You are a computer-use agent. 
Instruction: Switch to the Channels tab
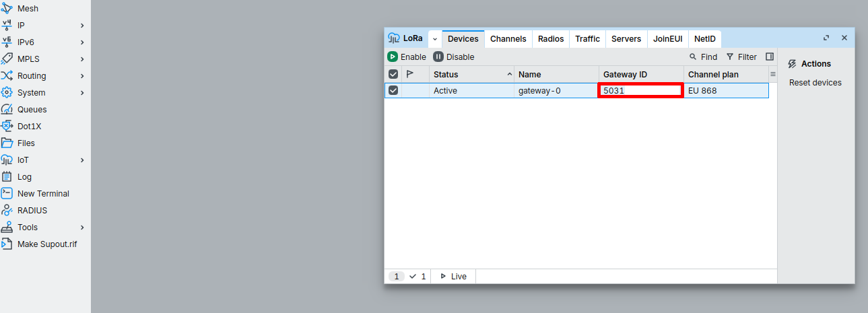pos(508,39)
